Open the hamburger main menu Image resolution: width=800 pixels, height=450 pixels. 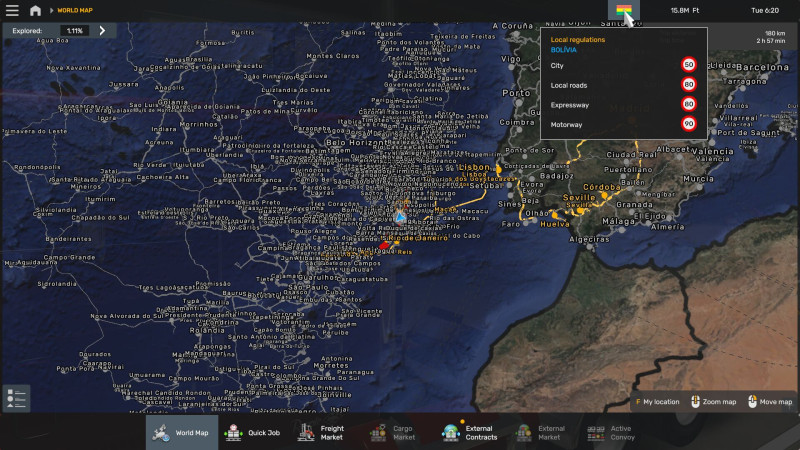(x=12, y=10)
